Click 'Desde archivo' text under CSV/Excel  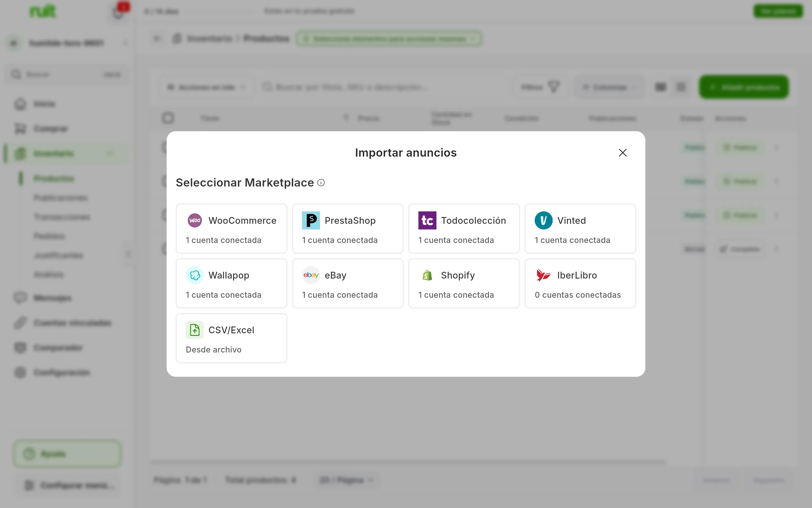[214, 350]
